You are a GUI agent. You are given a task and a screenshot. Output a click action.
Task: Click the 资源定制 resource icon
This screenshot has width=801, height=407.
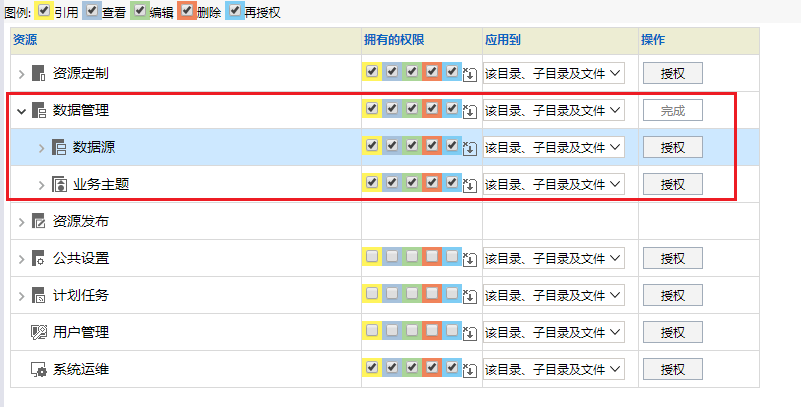38,73
